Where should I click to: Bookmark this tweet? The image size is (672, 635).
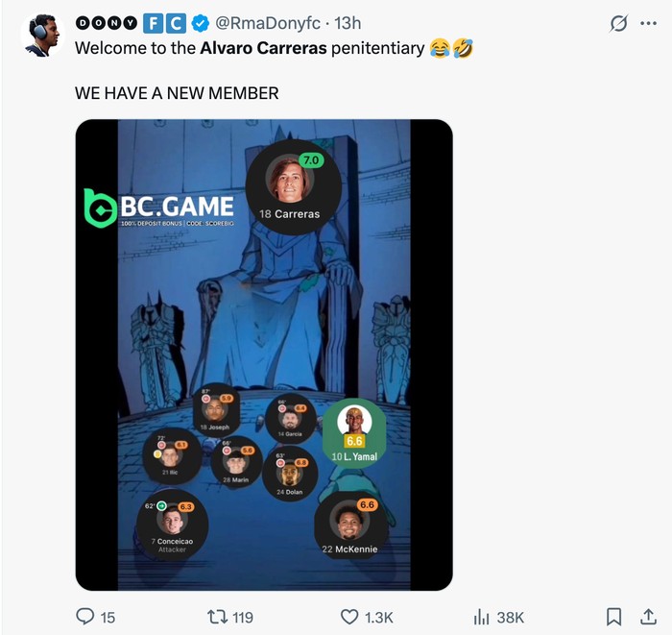point(613,617)
